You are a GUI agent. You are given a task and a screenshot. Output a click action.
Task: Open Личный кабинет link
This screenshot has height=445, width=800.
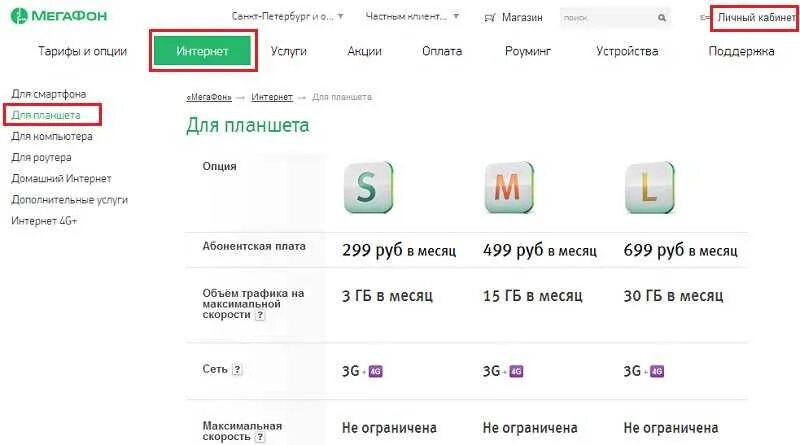[756, 17]
